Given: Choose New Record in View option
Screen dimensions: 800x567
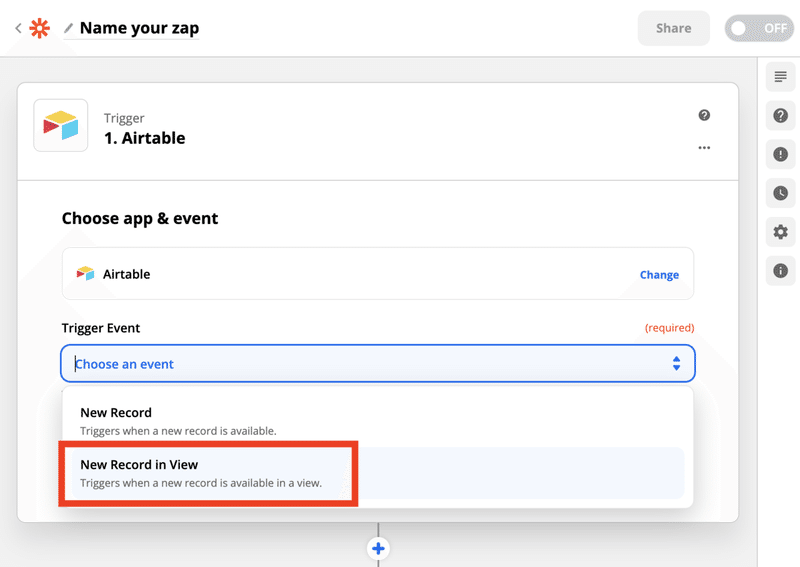Looking at the screenshot, I should 378,473.
